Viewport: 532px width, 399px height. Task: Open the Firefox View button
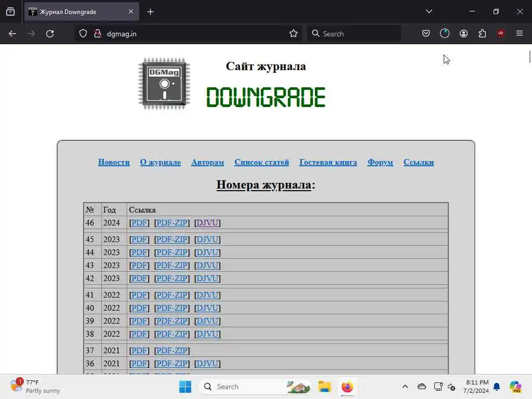tap(10, 12)
